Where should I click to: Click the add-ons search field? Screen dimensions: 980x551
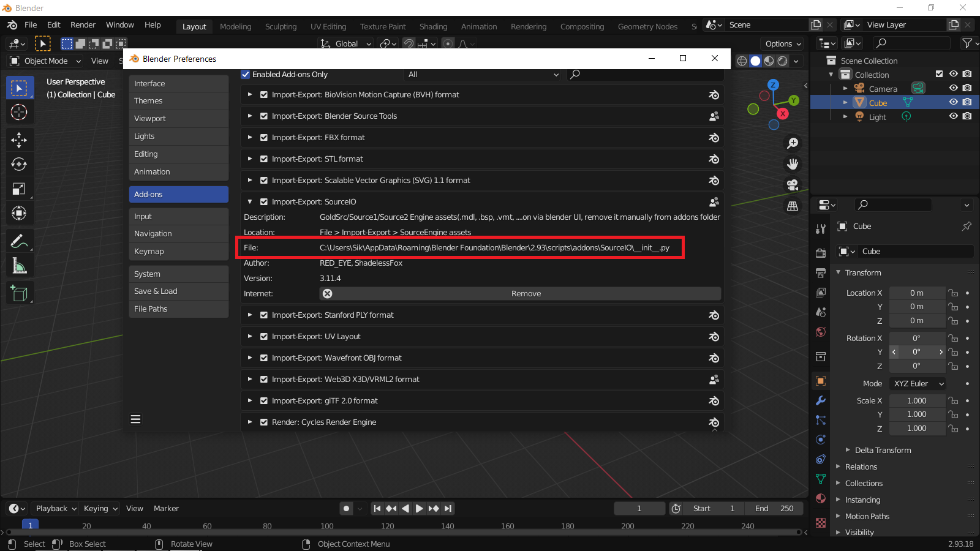[x=644, y=75]
